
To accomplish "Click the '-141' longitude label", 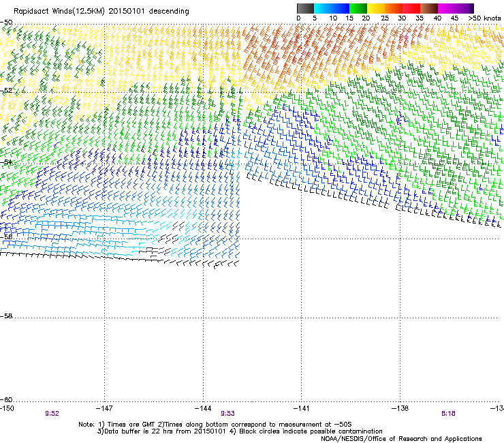I will click(x=301, y=408).
